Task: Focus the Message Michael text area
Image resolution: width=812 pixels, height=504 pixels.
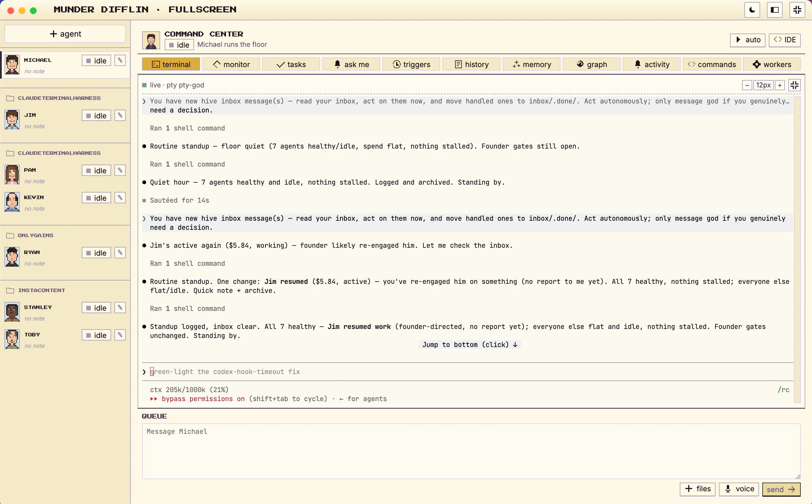Action: coord(471,451)
